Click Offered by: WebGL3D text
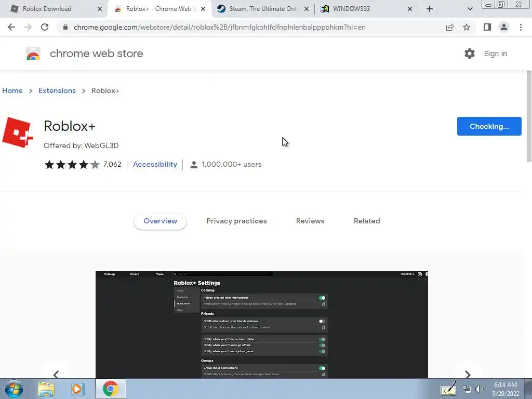This screenshot has width=532, height=399. pos(81,145)
